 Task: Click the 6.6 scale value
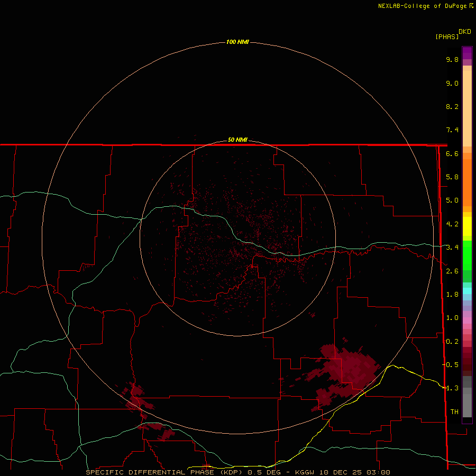pos(452,153)
